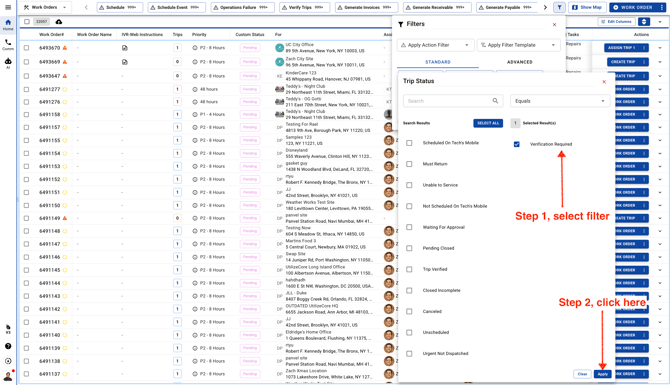Open the Work Orders module dropdown

45,7
